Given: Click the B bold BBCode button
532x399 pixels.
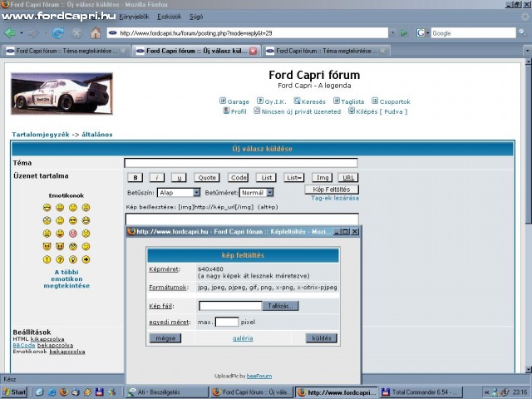Looking at the screenshot, I should click(x=135, y=177).
